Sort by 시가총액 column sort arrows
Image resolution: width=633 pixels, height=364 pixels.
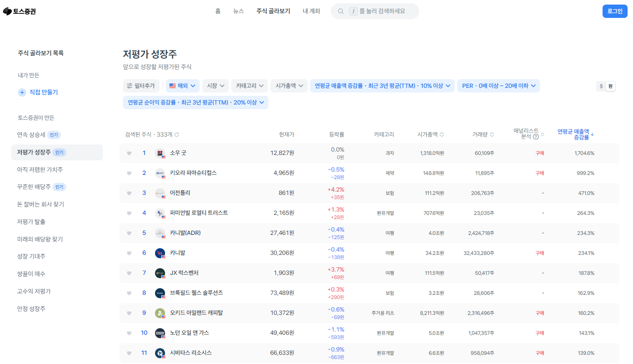442,135
